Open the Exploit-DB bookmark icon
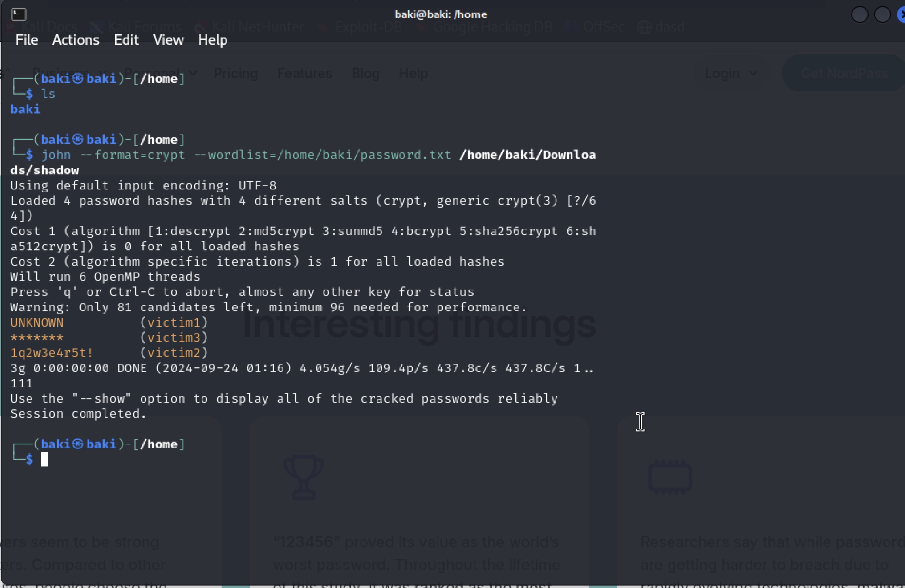The height and width of the screenshot is (588, 905). 323,26
